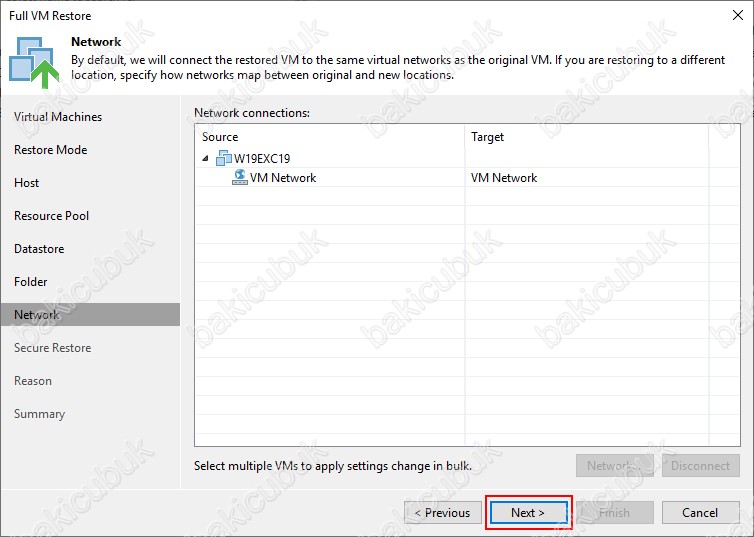Select the Network step in sidebar

coord(37,315)
